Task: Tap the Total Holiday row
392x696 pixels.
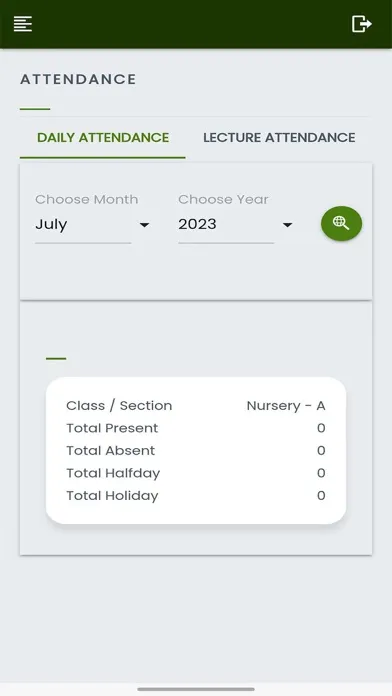Action: pos(196,496)
